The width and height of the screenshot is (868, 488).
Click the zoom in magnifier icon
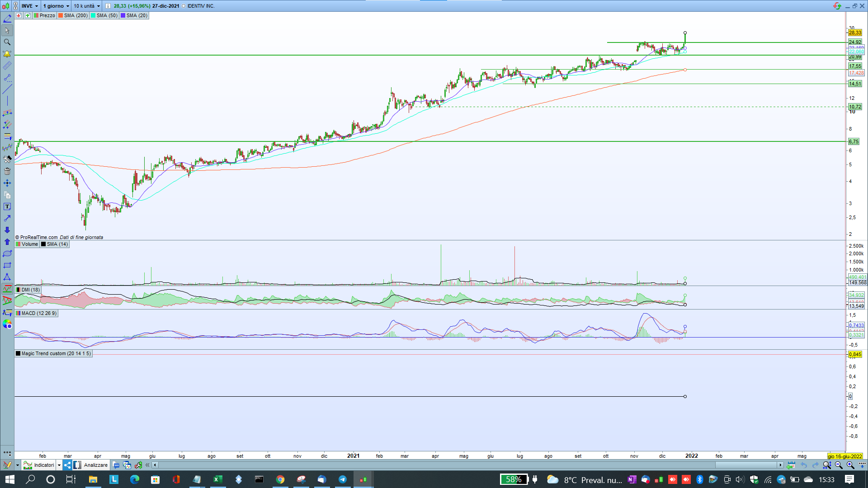850,465
